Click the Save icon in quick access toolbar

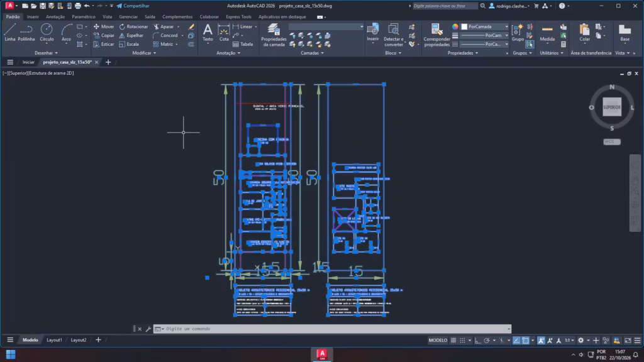coord(42,6)
